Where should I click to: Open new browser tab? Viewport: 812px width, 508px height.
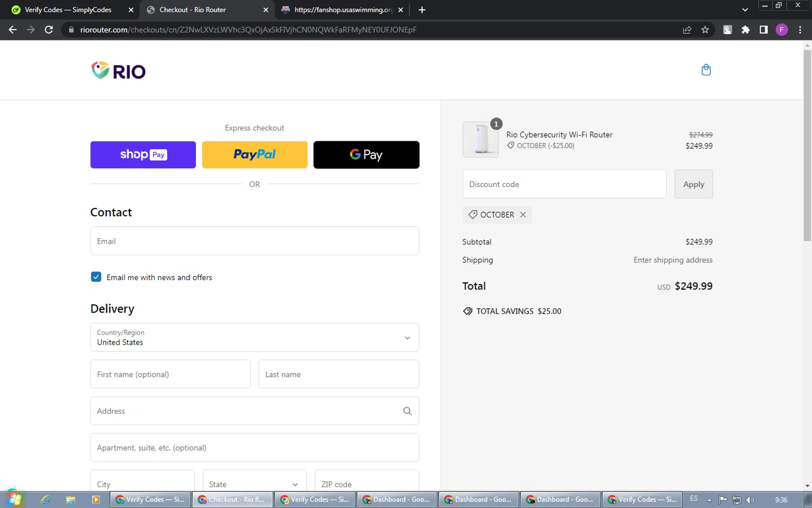coord(422,10)
